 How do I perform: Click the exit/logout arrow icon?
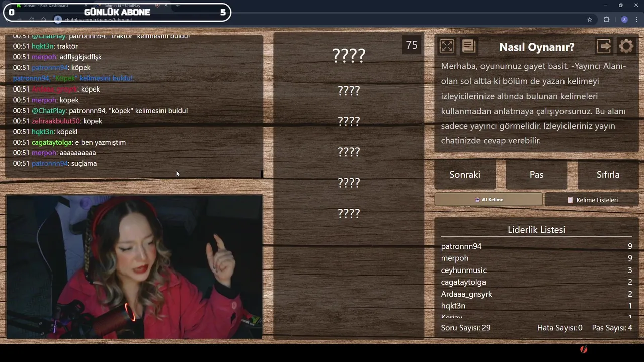click(604, 46)
